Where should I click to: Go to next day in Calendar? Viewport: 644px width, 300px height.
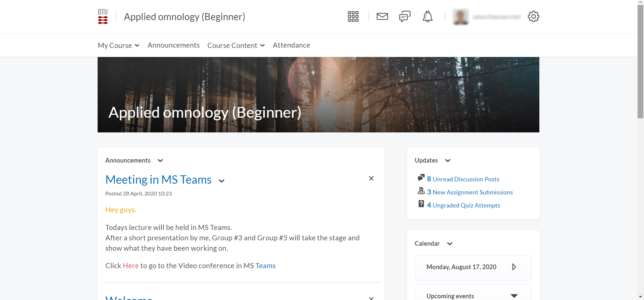pos(514,267)
